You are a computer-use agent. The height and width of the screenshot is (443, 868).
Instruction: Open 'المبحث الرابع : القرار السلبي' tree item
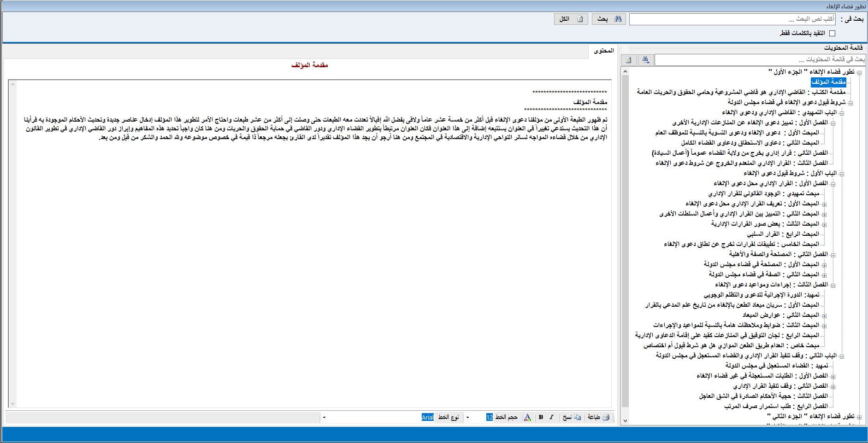[x=783, y=234]
